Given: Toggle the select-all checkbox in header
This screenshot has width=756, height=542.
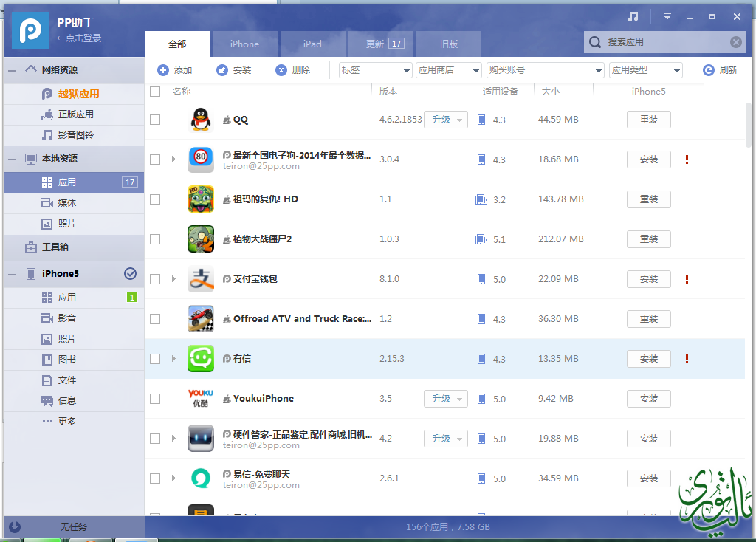Looking at the screenshot, I should 155,92.
